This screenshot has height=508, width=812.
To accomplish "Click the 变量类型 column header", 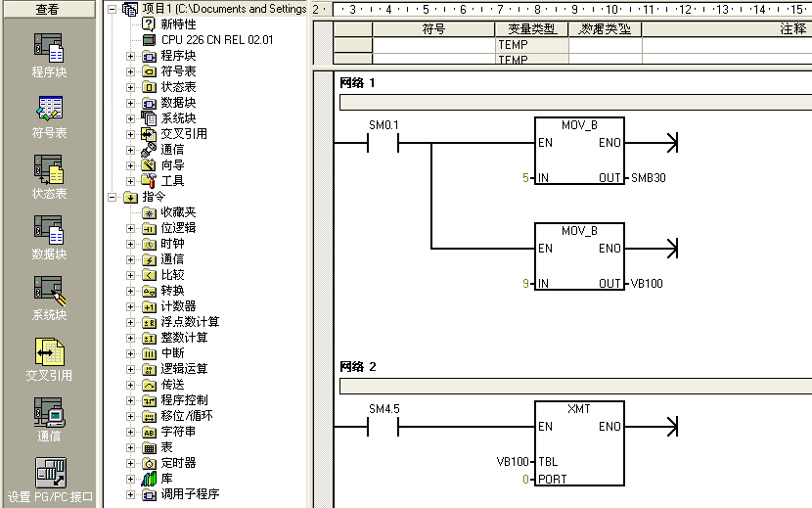I will coord(532,29).
